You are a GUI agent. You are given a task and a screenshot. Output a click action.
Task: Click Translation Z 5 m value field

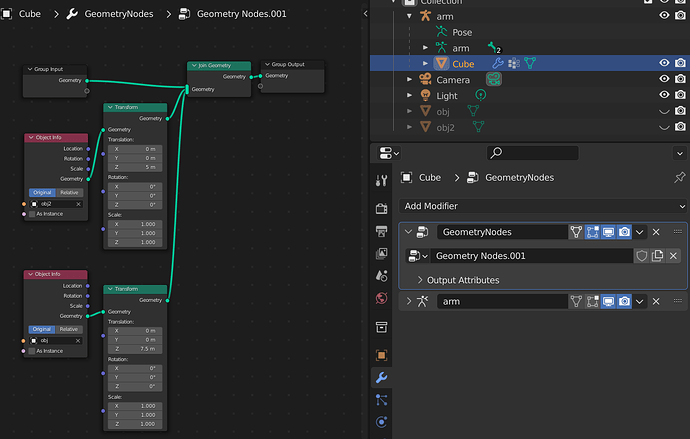click(135, 167)
